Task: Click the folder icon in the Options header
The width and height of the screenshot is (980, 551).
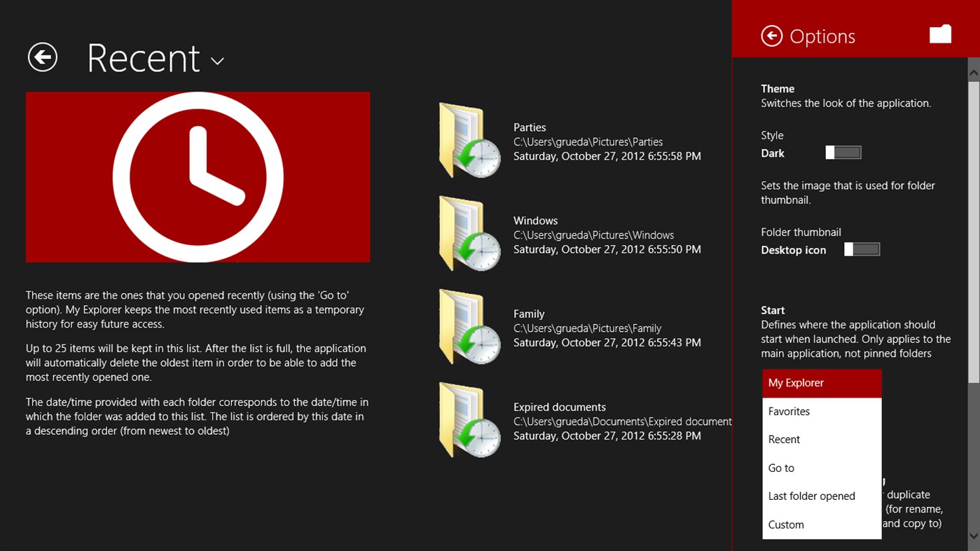Action: [939, 34]
